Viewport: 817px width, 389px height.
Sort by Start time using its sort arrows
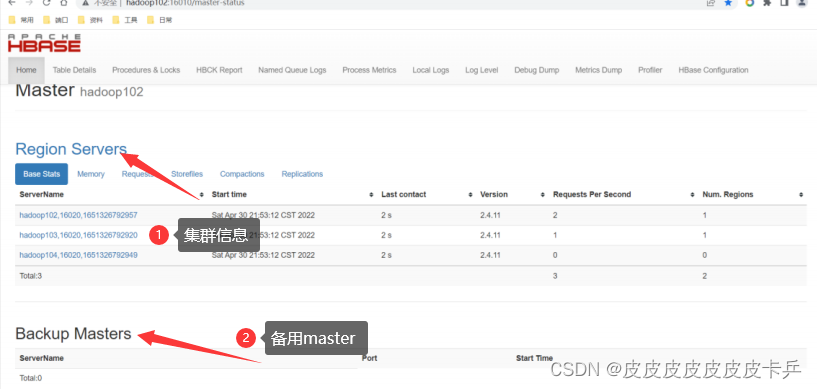tap(372, 195)
